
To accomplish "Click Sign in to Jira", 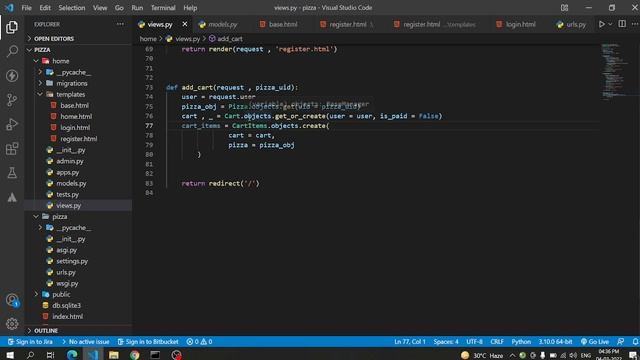I will pos(30,342).
